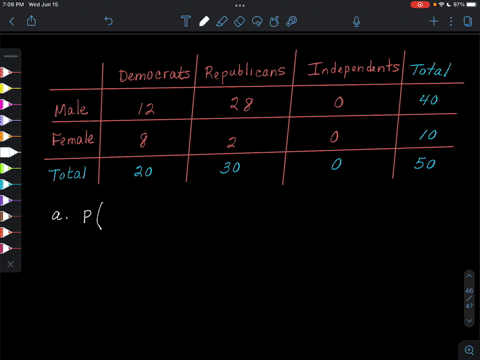This screenshot has width=480, height=360.
Task: Select the Text tool
Action: (186, 21)
